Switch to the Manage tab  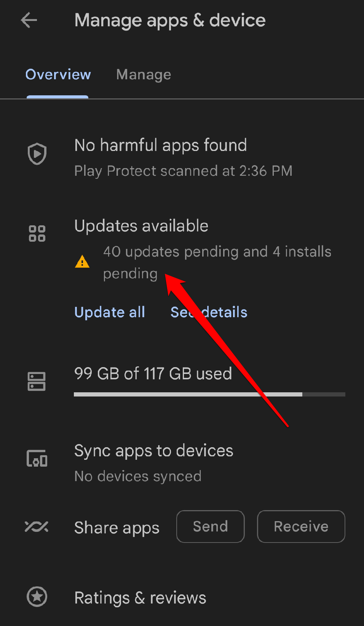(x=144, y=75)
